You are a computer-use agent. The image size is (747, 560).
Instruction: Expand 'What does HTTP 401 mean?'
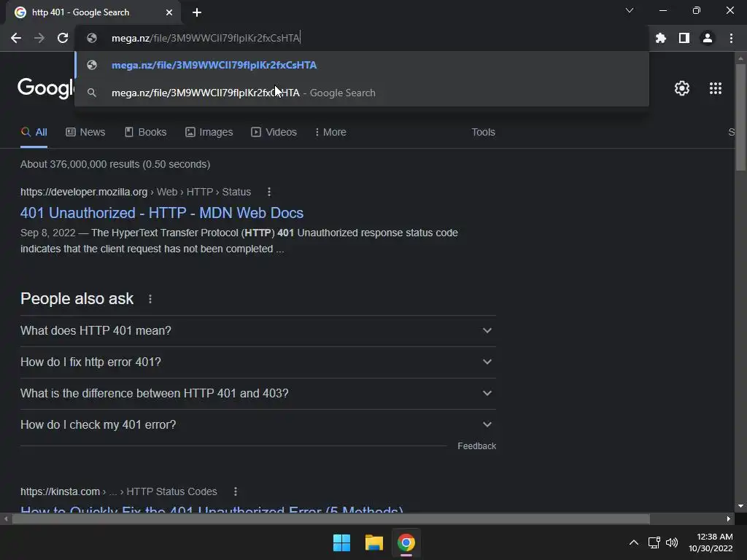[x=258, y=330]
